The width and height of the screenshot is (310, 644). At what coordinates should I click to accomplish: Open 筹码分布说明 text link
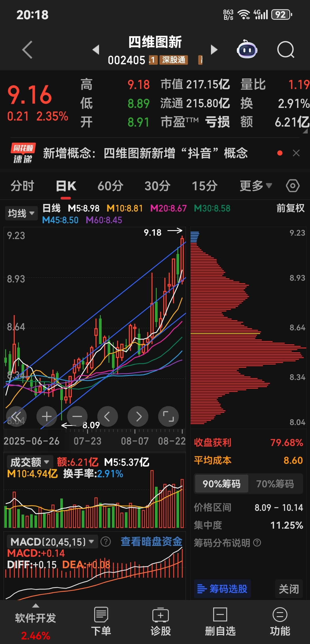222,543
